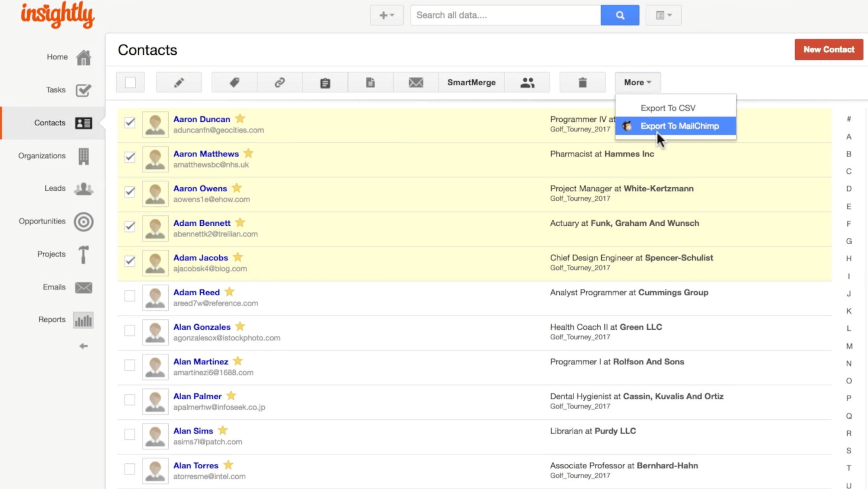This screenshot has height=489, width=868.
Task: Select Export To CSV menu entry
Action: pyautogui.click(x=668, y=108)
